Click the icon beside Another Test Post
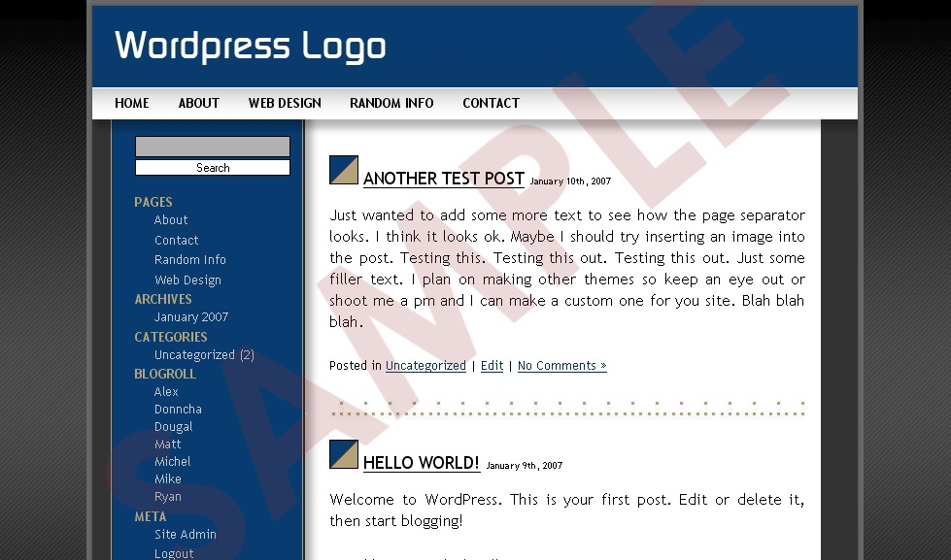 [x=344, y=170]
